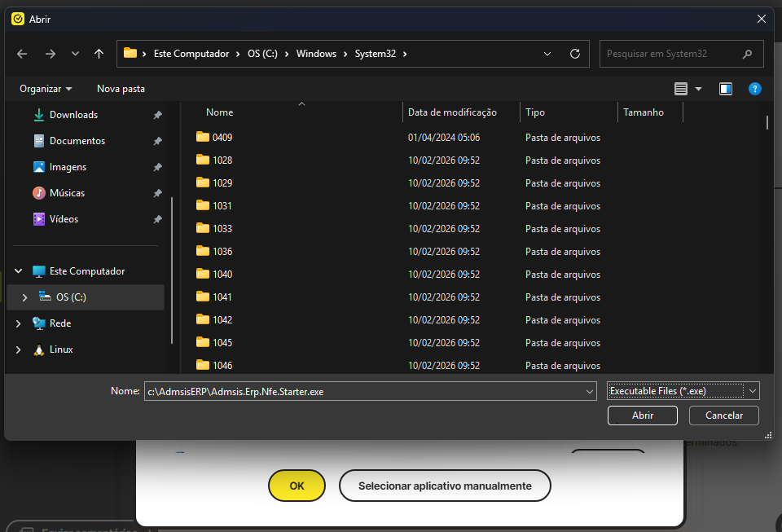Click the search magnifier icon
Image resolution: width=782 pixels, height=532 pixels.
coord(747,54)
